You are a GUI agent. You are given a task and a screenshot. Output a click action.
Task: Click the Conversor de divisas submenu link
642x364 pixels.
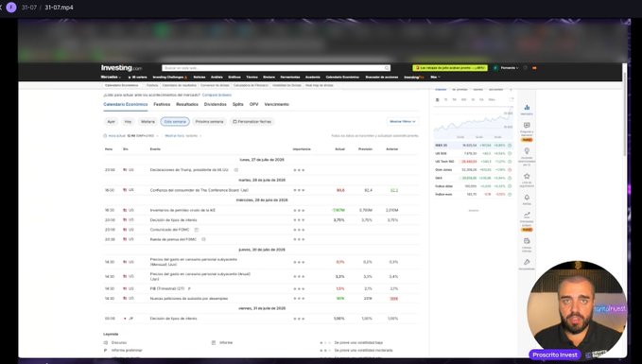click(x=215, y=86)
